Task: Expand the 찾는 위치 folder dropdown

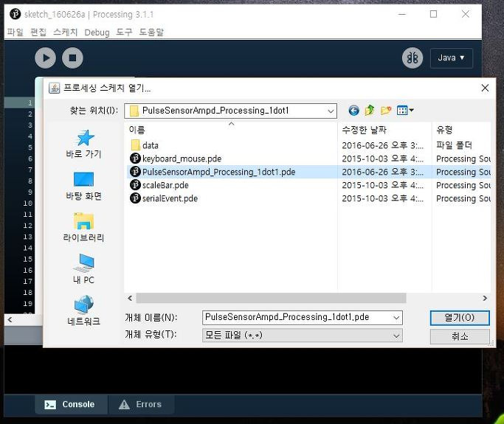Action: [331, 111]
